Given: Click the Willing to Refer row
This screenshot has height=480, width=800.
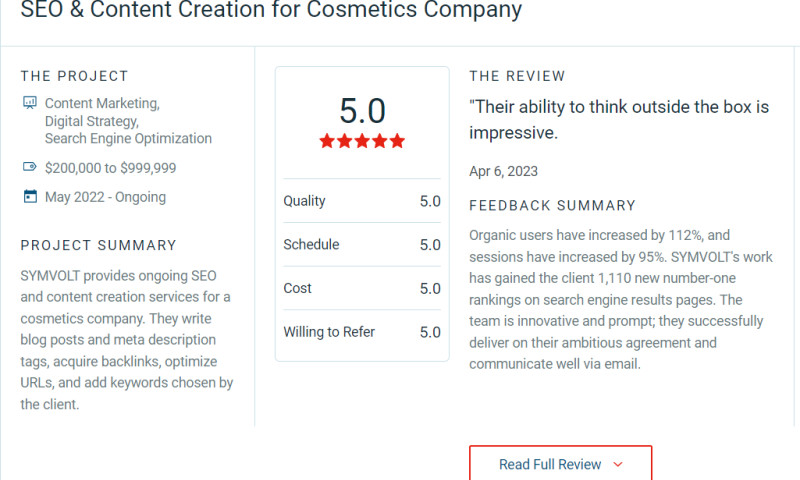Looking at the screenshot, I should (362, 332).
